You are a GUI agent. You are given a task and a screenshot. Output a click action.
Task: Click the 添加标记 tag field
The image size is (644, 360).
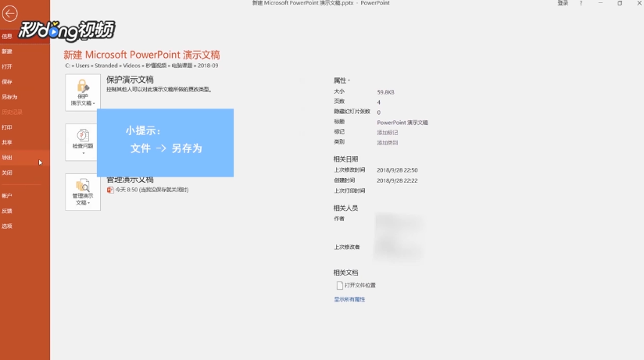pos(388,133)
